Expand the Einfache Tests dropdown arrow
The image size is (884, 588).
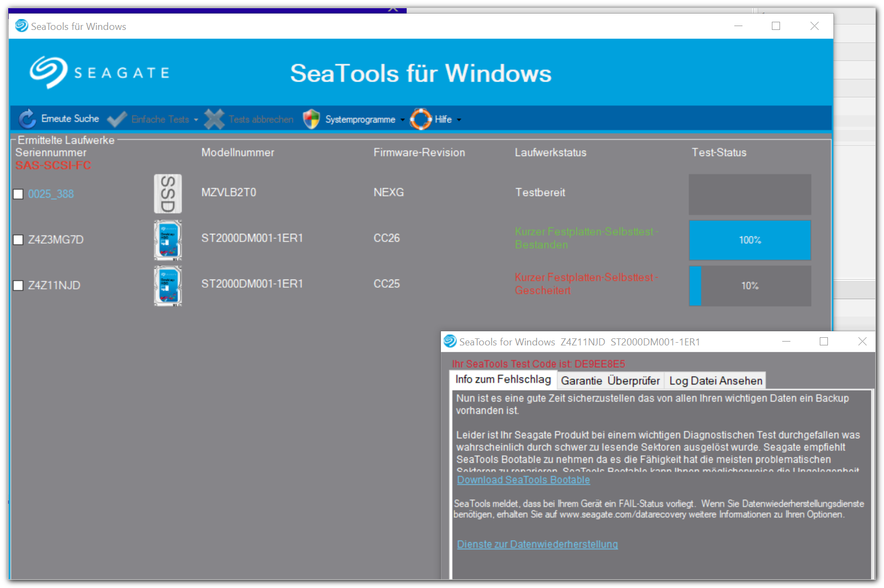pos(196,120)
